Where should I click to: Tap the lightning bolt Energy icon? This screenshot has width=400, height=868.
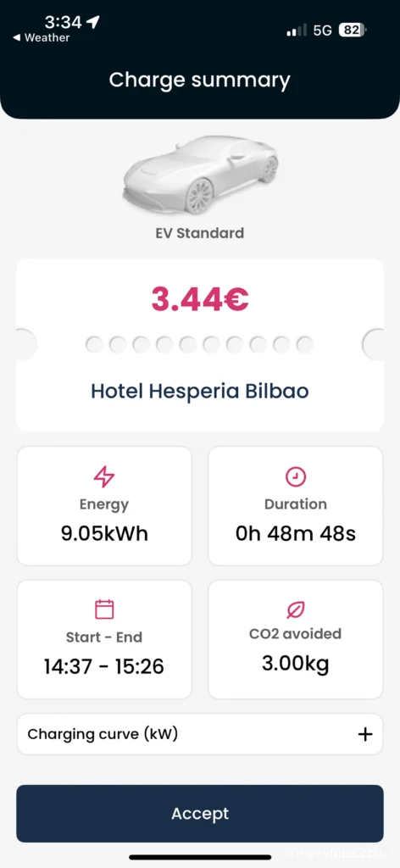pyautogui.click(x=104, y=476)
